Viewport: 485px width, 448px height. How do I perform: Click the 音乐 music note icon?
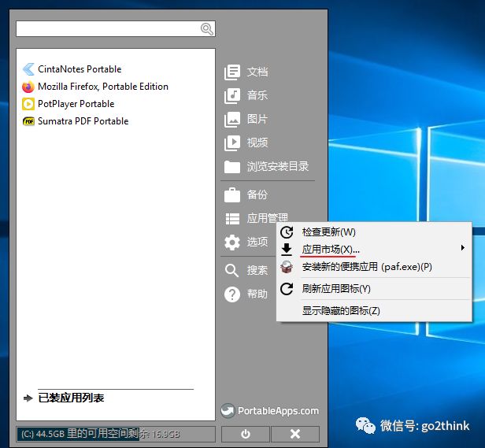pyautogui.click(x=232, y=95)
